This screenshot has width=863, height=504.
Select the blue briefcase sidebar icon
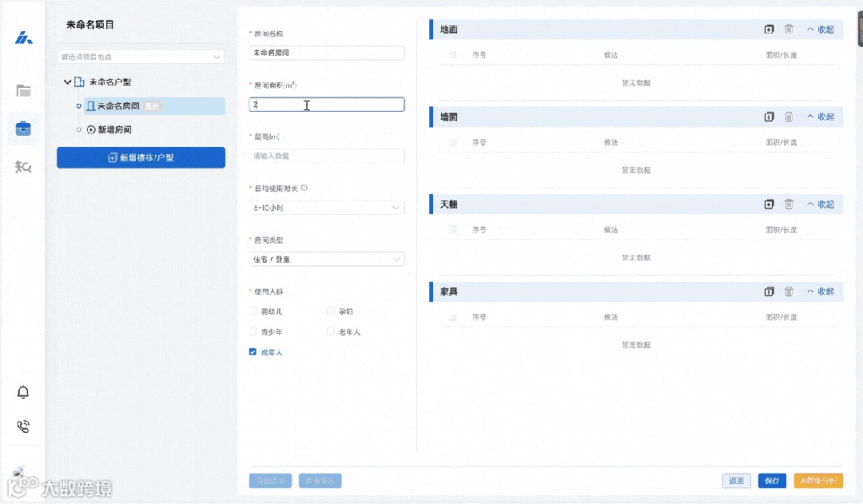click(23, 129)
